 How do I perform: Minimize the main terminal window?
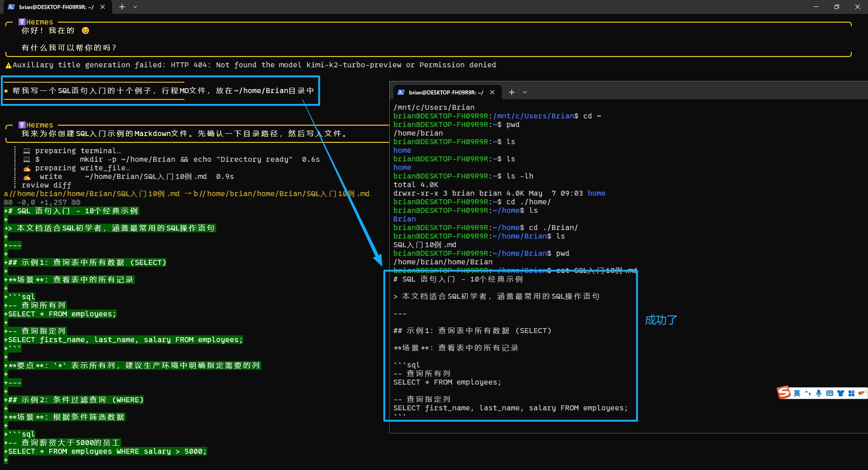(816, 7)
